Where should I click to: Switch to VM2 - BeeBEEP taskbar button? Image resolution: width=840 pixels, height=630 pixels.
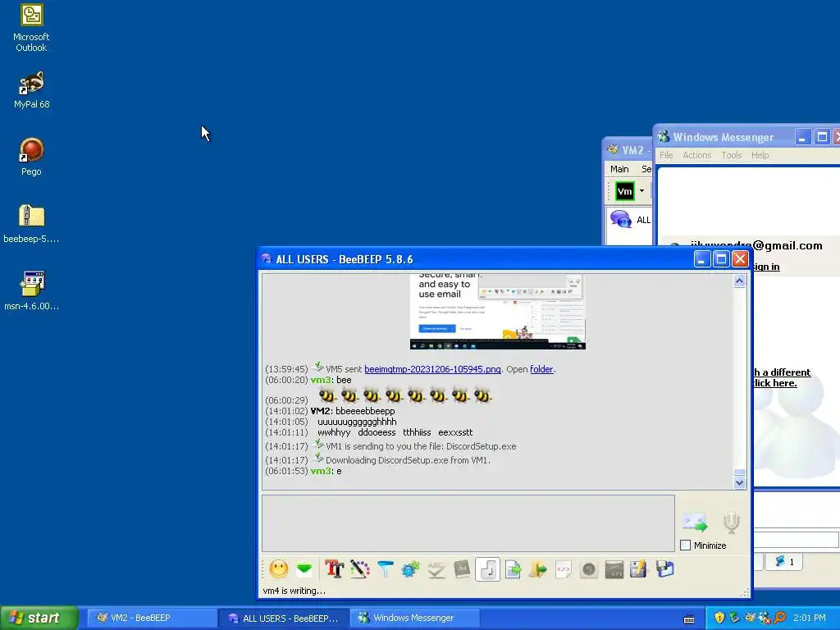point(151,618)
